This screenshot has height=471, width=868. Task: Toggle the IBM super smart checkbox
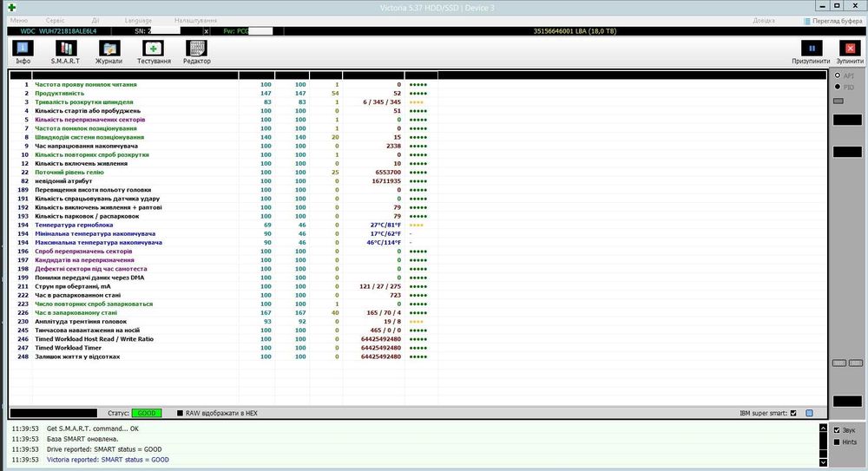793,413
